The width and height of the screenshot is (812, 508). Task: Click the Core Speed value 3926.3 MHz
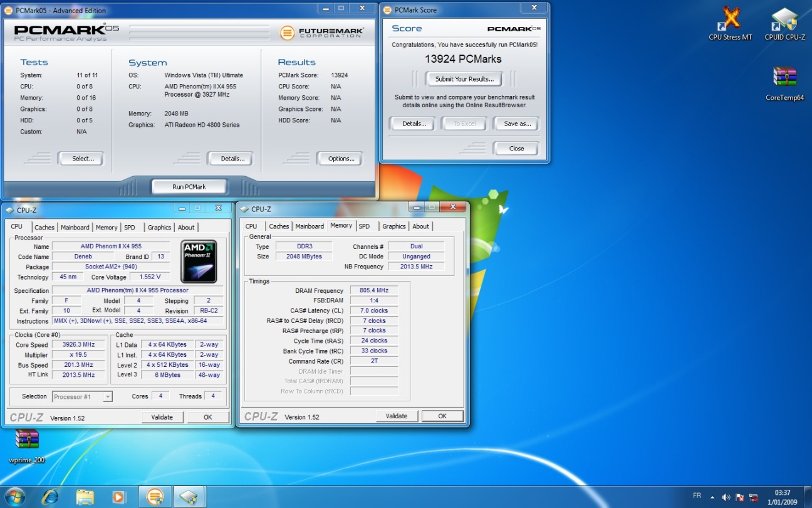[78, 345]
